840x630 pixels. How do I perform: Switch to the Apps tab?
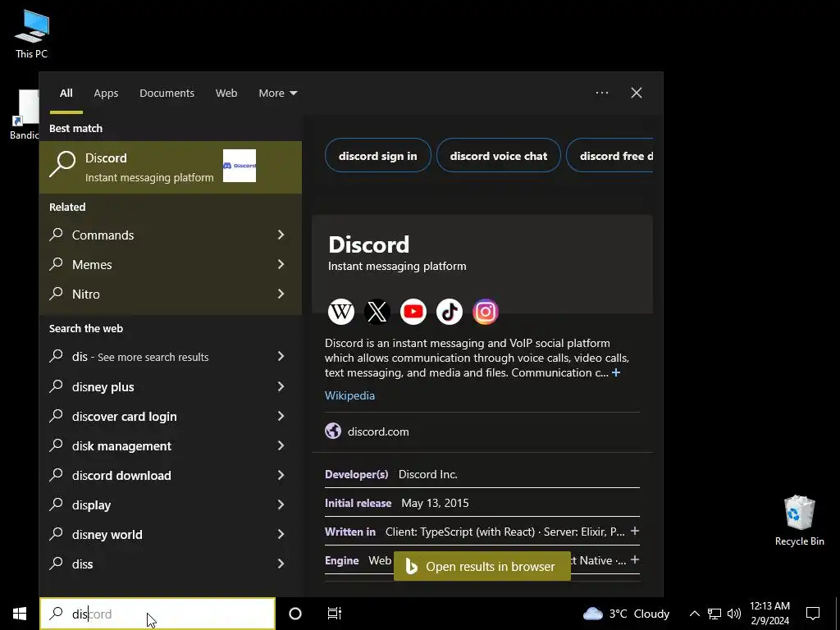106,94
